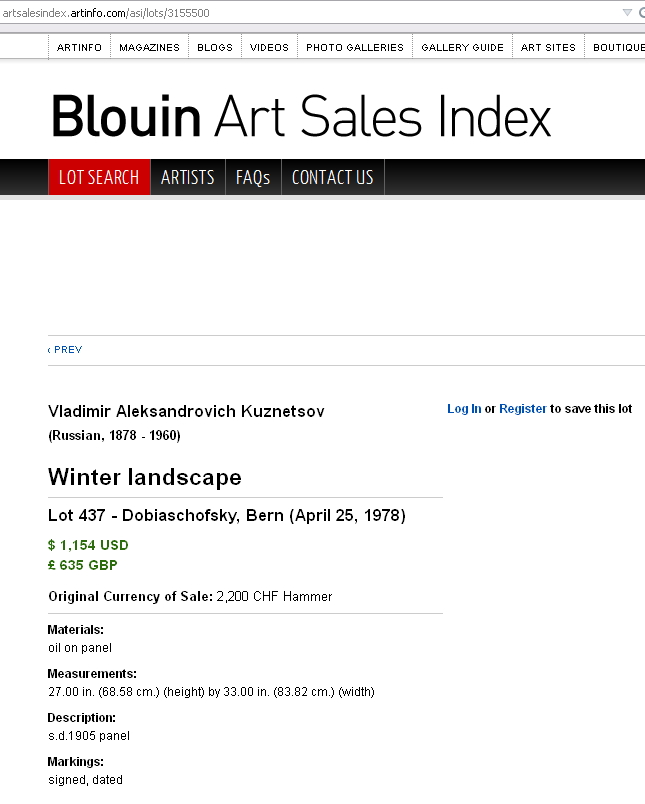
Task: Open the ARTINFO top navigation link
Action: pyautogui.click(x=79, y=47)
